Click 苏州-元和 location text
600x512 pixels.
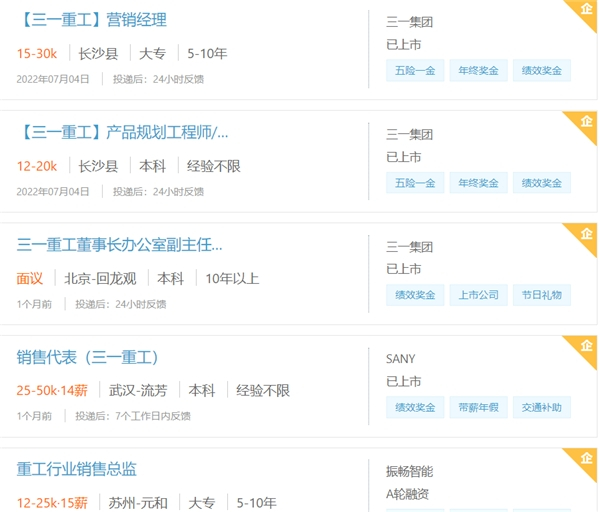[x=138, y=503]
